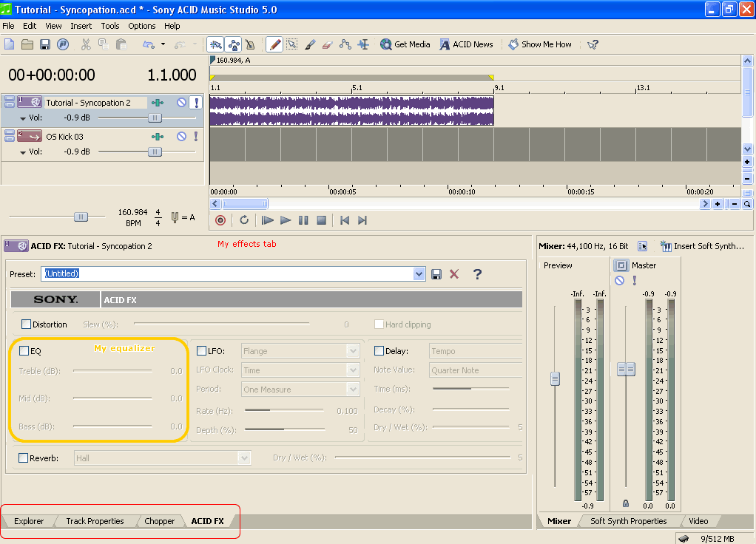The image size is (756, 544).
Task: Open the Reverb Hall dropdown
Action: (244, 458)
